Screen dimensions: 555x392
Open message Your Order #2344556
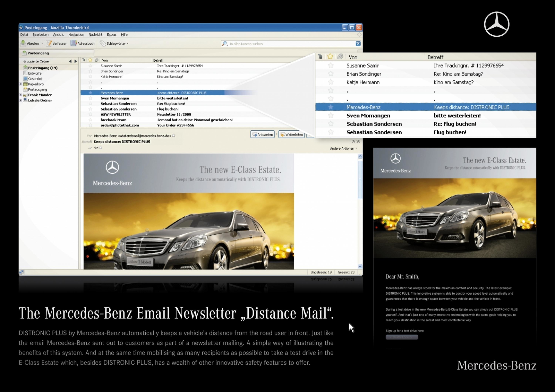point(176,125)
